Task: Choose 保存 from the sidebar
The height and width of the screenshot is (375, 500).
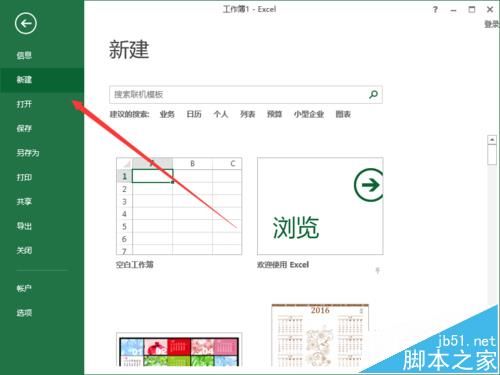Action: coord(24,128)
